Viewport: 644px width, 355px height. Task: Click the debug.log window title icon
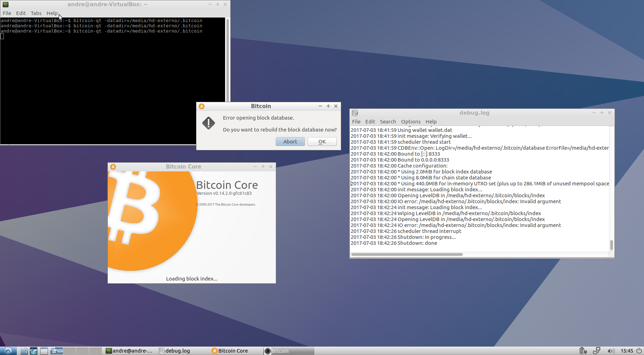pos(355,113)
